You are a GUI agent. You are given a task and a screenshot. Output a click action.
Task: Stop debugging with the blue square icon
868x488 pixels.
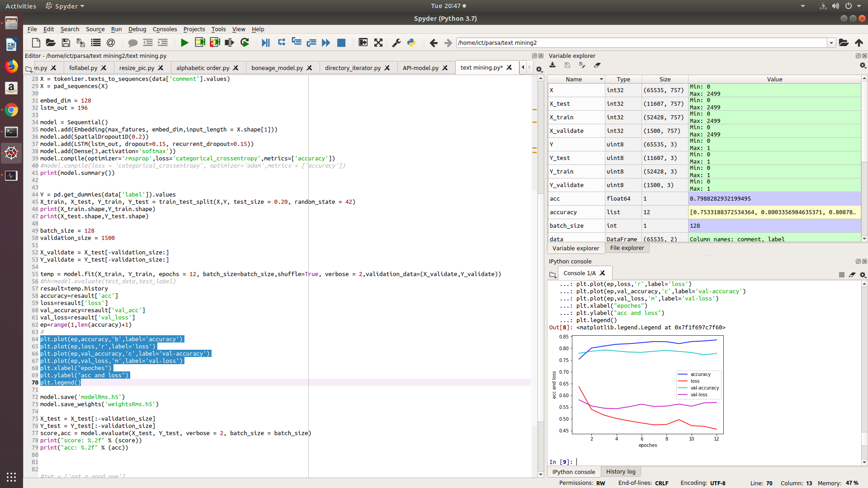tap(341, 42)
